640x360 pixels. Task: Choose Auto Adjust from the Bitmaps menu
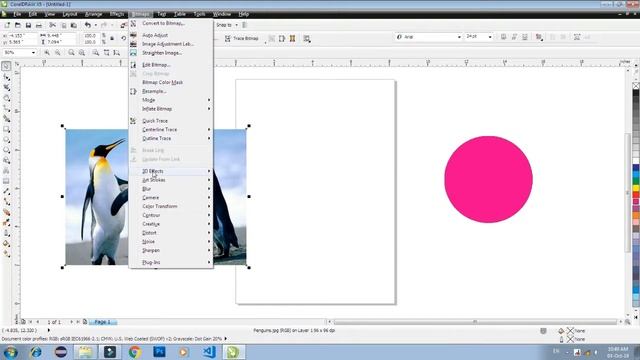tap(171, 36)
